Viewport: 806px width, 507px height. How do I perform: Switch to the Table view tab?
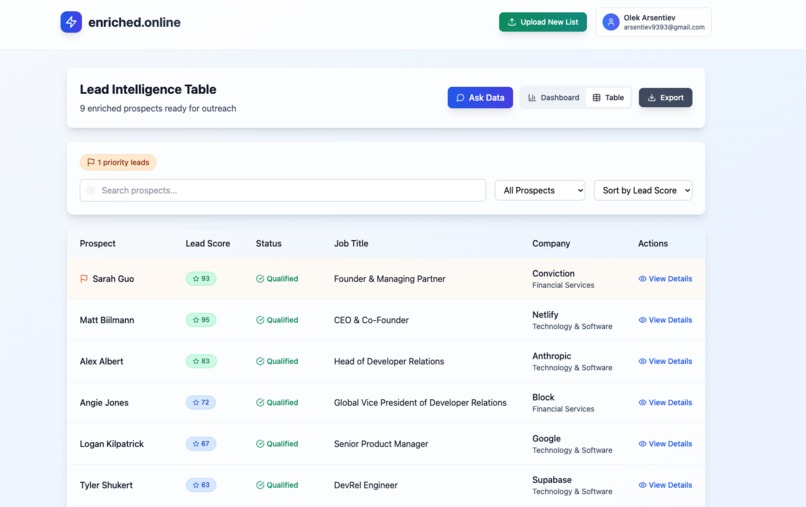point(608,98)
